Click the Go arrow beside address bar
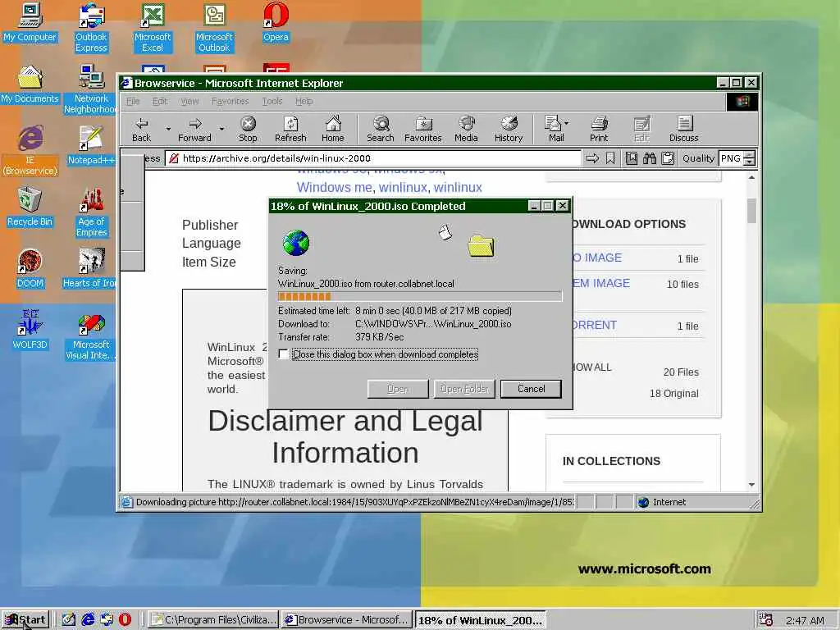The width and height of the screenshot is (840, 630). point(592,158)
